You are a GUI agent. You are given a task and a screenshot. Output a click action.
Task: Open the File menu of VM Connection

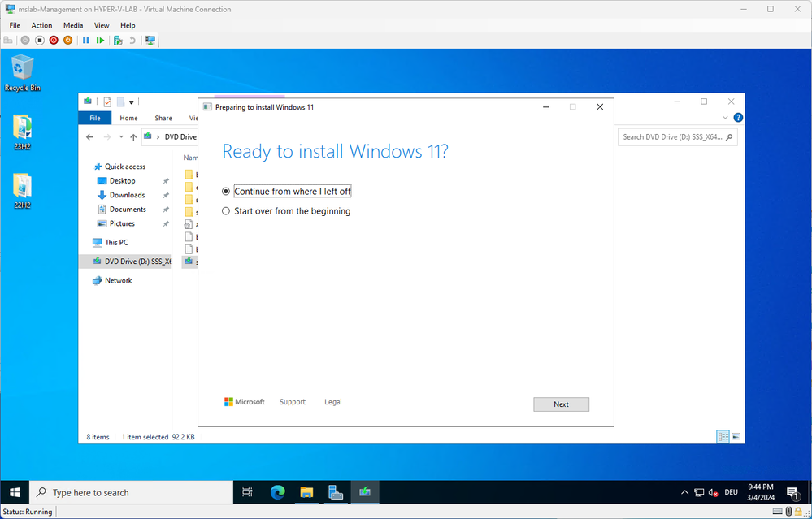click(x=15, y=25)
